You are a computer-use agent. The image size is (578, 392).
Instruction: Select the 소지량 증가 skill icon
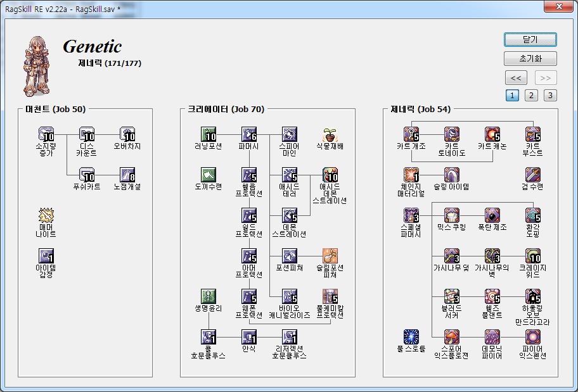point(46,134)
